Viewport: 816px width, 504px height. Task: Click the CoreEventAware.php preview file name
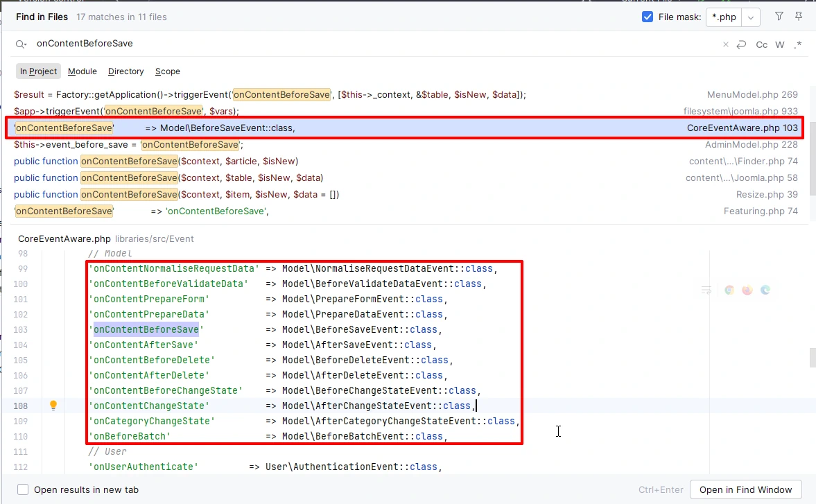[x=64, y=238]
